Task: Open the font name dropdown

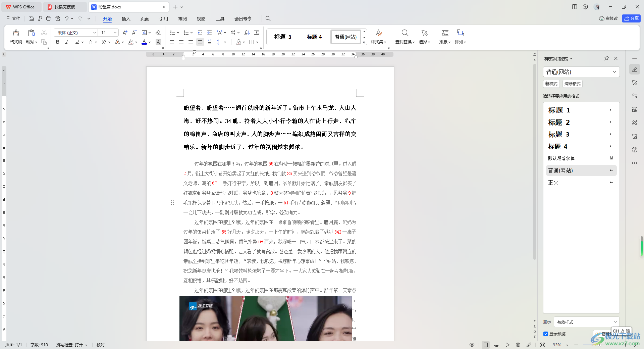Action: (x=94, y=33)
